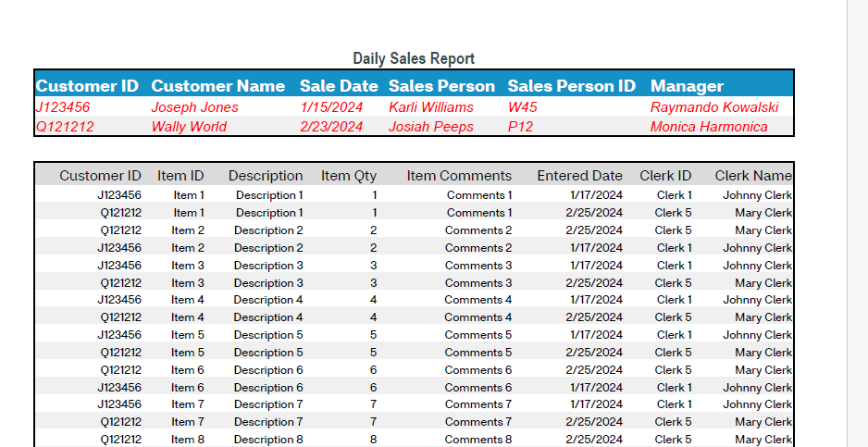Click the Sale Date column header
868x447 pixels.
pos(339,86)
